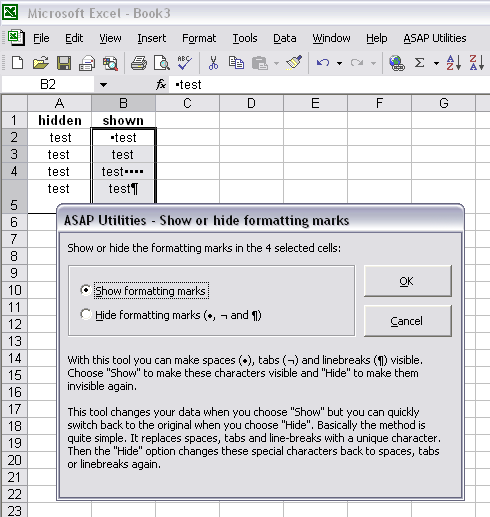Click the fx Insert Function icon
This screenshot has height=517, width=490.
(161, 84)
